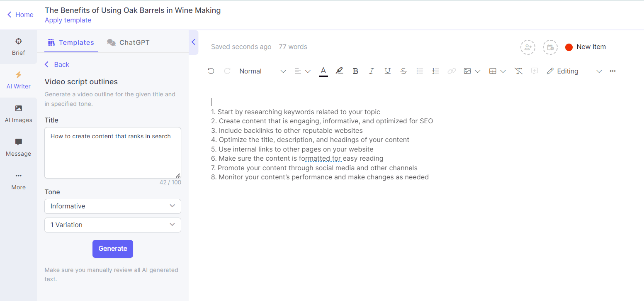Click Back to template list

(57, 64)
